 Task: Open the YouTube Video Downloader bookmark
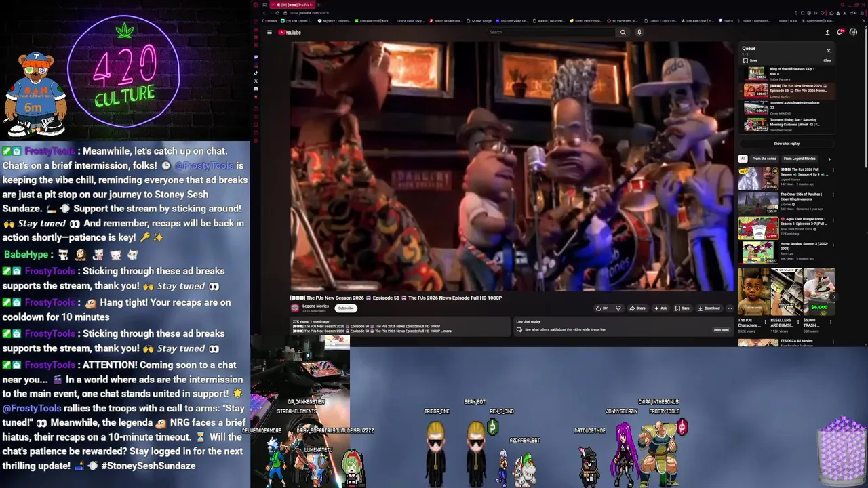[x=512, y=21]
